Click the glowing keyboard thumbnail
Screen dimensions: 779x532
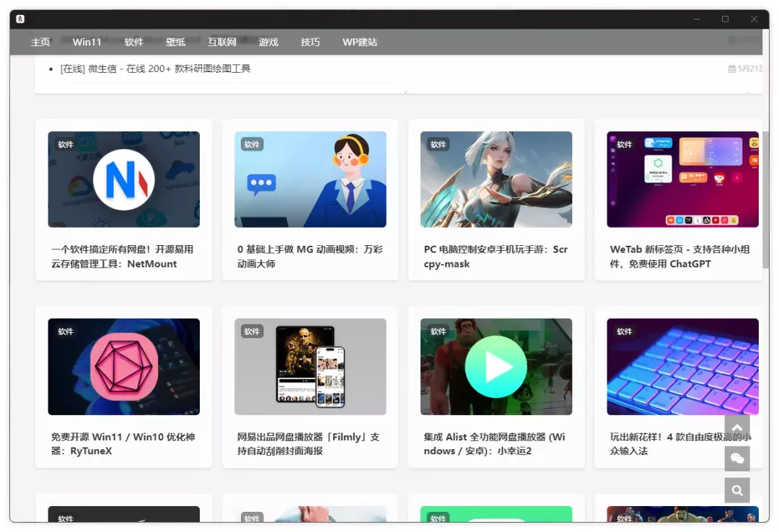coord(682,367)
